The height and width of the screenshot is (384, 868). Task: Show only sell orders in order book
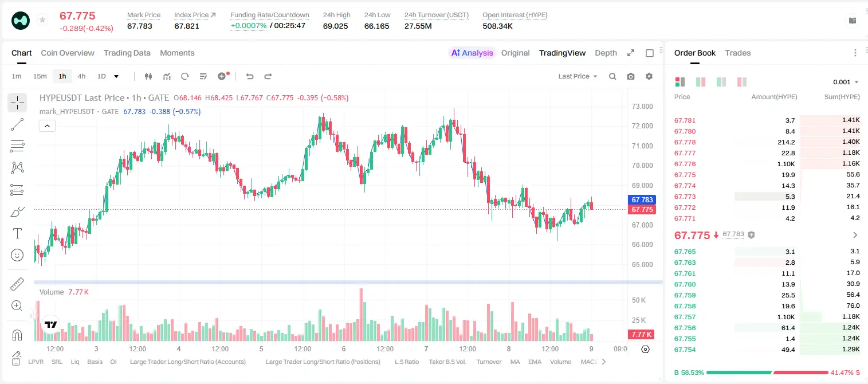tap(742, 82)
